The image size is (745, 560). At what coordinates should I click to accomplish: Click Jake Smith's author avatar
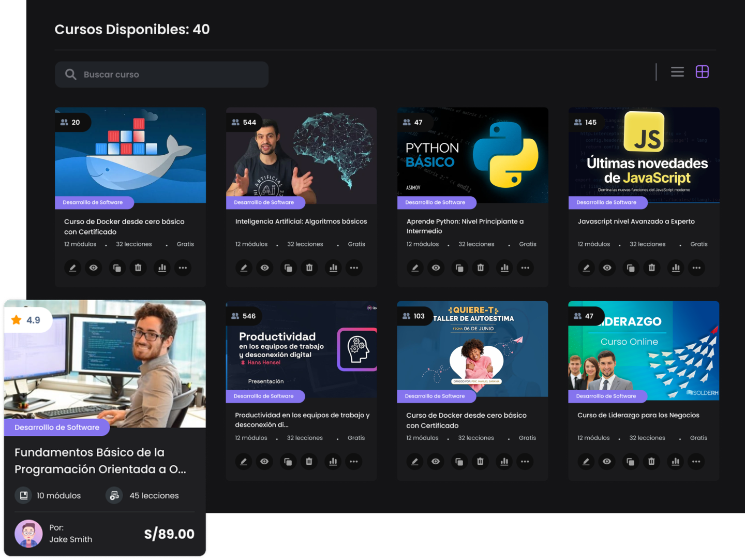28,534
